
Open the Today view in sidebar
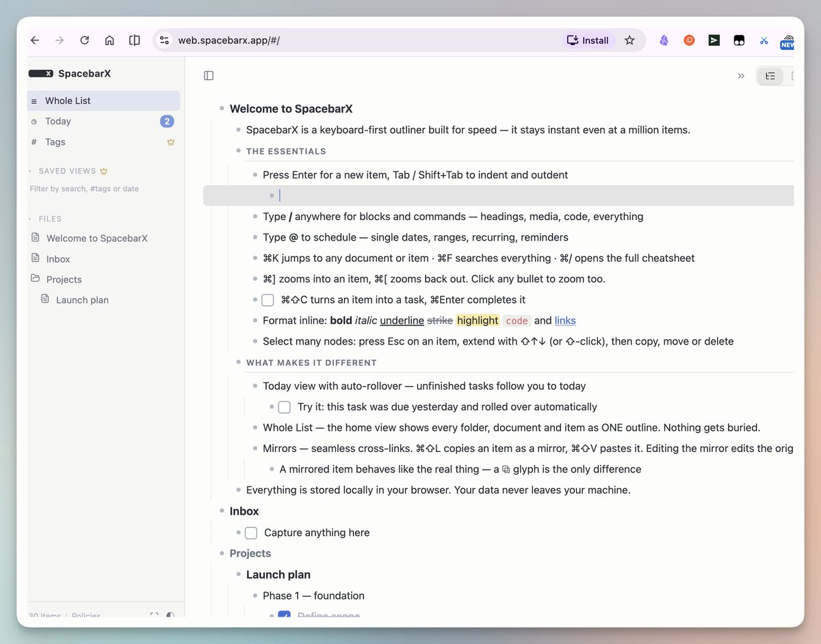[x=104, y=121]
